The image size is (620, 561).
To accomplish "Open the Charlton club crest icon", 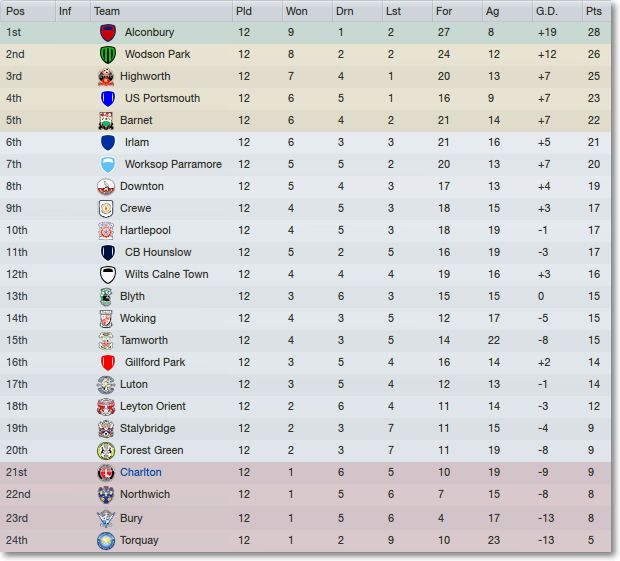I will [x=106, y=472].
